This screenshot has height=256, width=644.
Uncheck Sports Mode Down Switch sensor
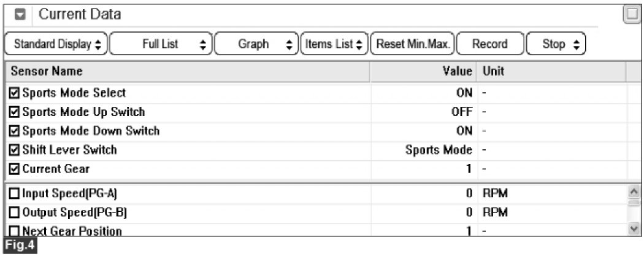15,131
